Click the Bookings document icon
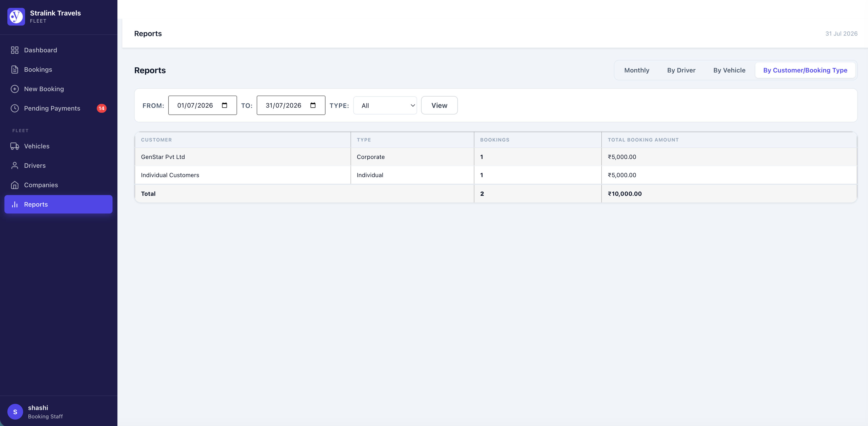868x426 pixels. coord(15,69)
